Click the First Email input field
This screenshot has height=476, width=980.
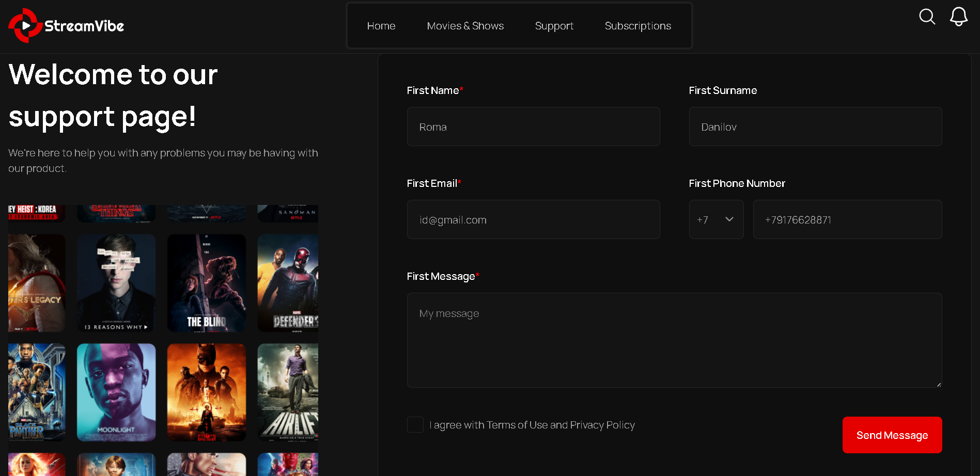coord(533,219)
